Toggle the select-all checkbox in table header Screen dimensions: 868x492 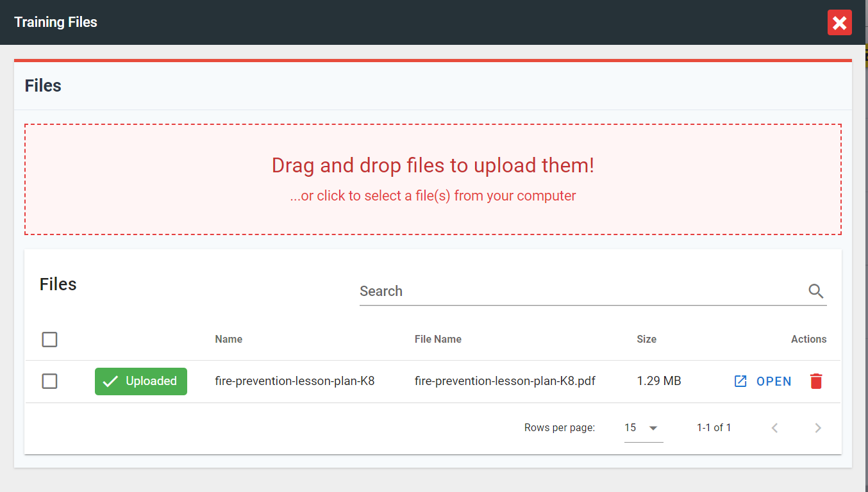coord(49,340)
